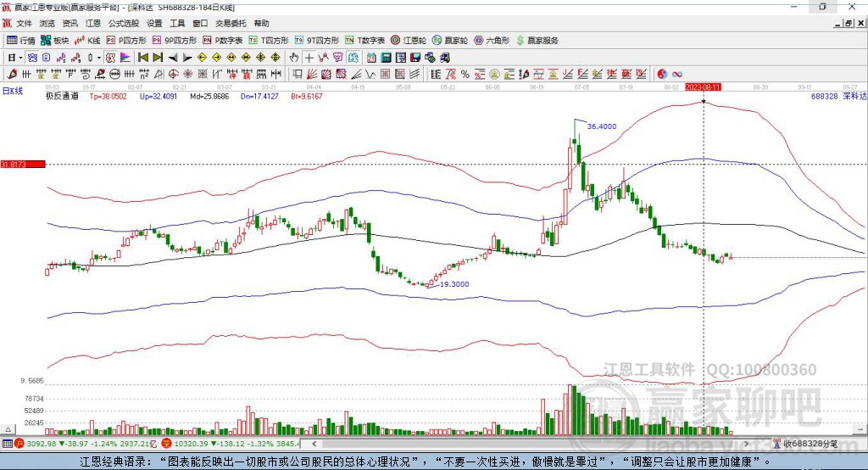The image size is (868, 470).
Task: Select the zigzag wave line tool
Action: click(370, 75)
